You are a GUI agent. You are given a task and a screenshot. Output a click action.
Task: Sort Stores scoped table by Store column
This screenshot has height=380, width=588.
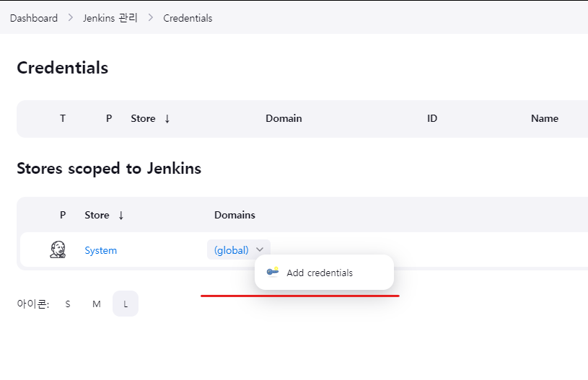coord(104,215)
